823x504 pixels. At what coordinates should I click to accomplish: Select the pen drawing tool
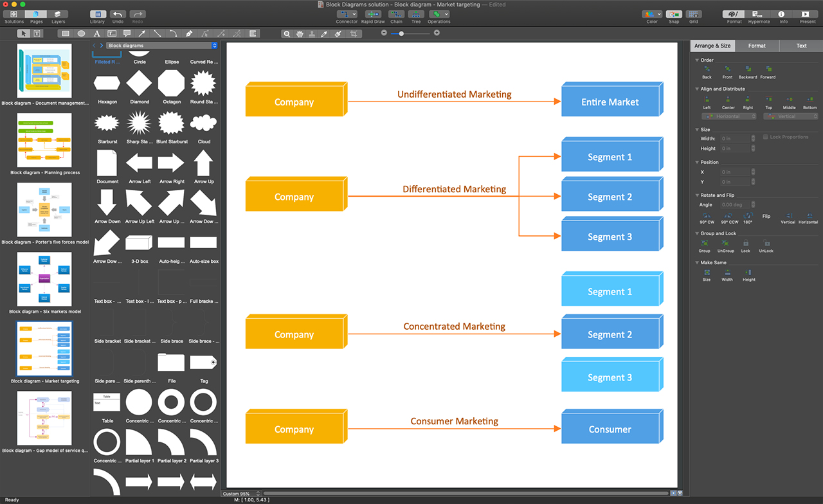pos(188,33)
